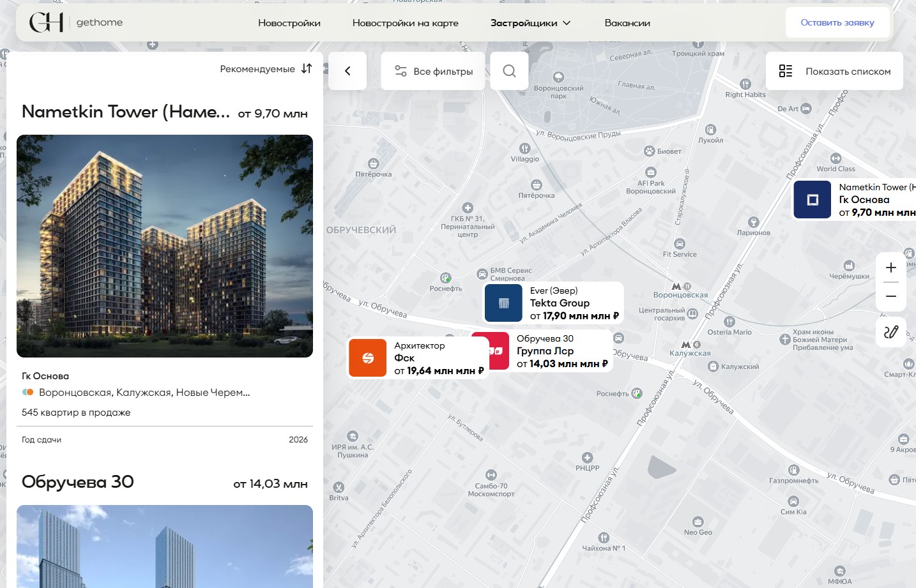This screenshot has height=588, width=916.
Task: Click the ИРЯ им. А.С. Пушкина pin
Action: point(353,437)
